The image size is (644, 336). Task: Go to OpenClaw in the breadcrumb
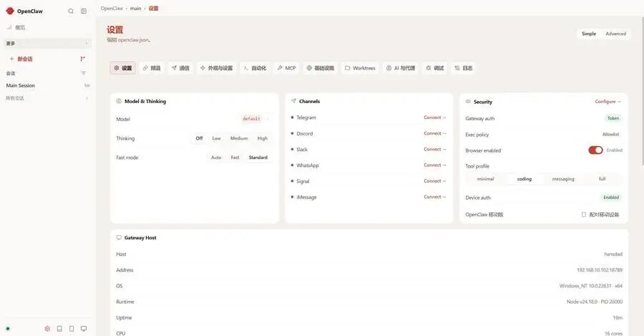pyautogui.click(x=112, y=8)
